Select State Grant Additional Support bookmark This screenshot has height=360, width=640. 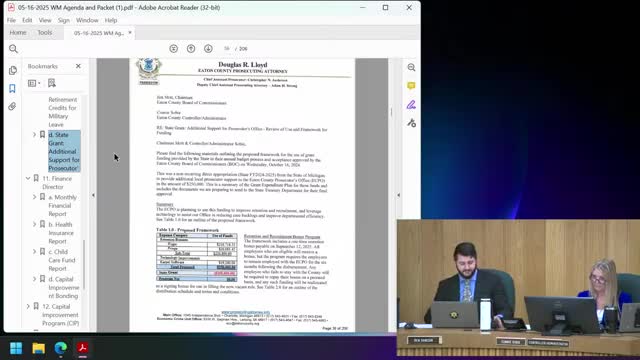pyautogui.click(x=64, y=151)
